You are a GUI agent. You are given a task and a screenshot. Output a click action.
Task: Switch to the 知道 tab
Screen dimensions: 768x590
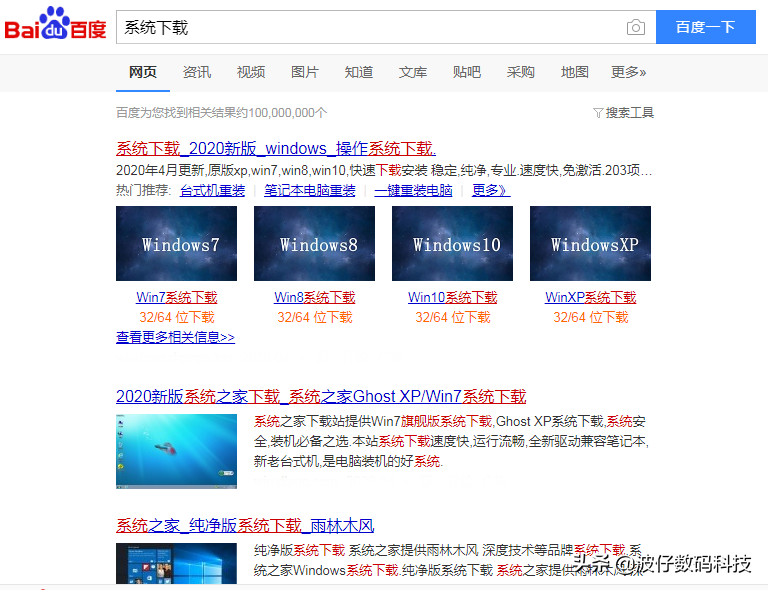tap(359, 72)
